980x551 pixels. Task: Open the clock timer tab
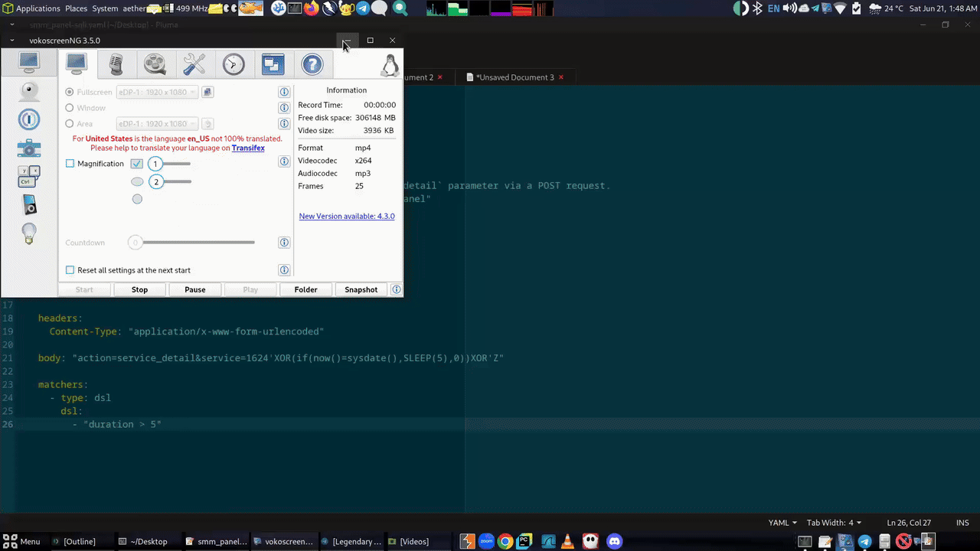234,64
